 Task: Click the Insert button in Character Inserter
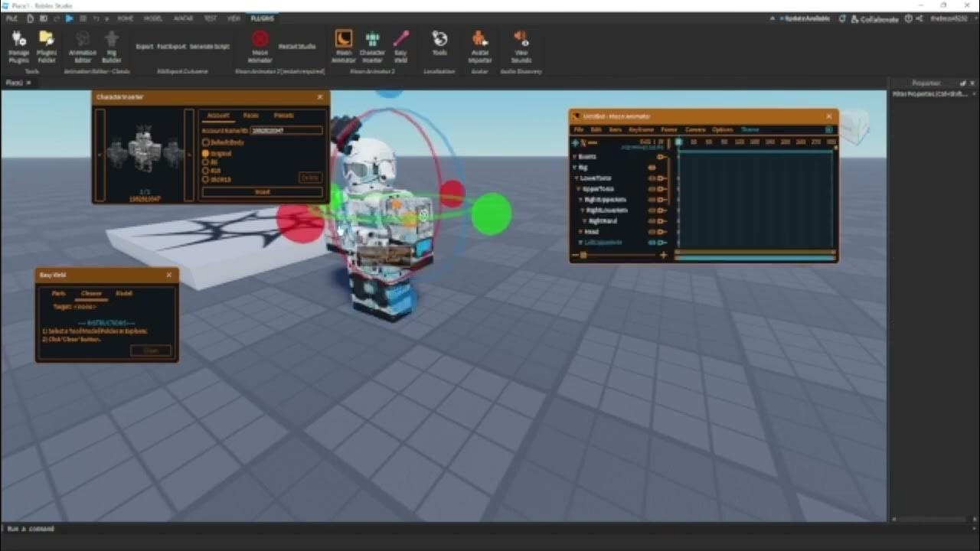[262, 192]
